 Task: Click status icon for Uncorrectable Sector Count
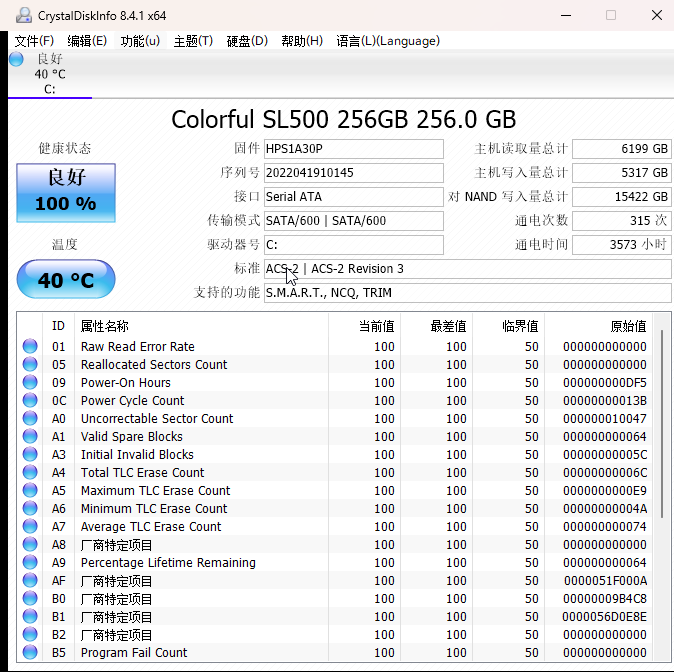(30, 418)
